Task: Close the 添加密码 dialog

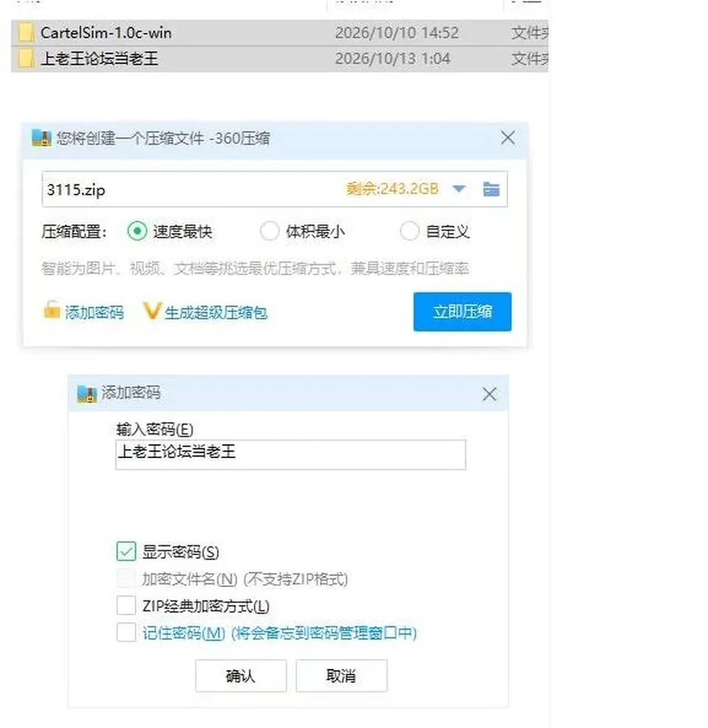Action: click(490, 395)
